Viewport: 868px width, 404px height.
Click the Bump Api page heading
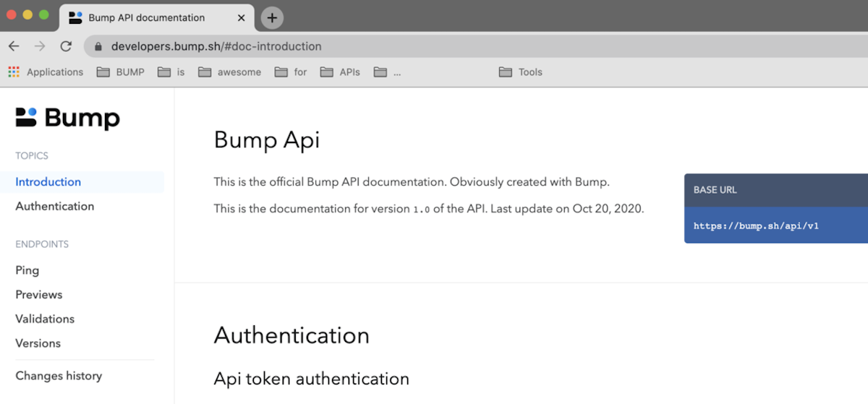(267, 139)
